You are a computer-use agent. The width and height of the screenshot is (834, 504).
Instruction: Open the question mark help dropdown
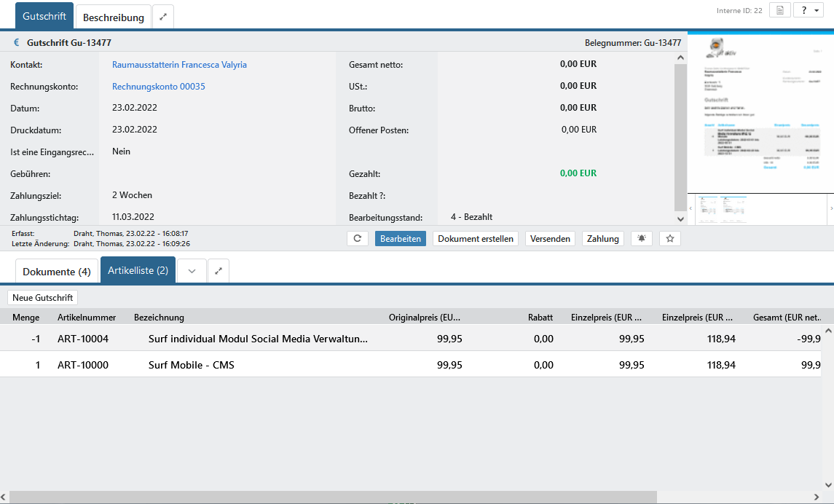[808, 10]
